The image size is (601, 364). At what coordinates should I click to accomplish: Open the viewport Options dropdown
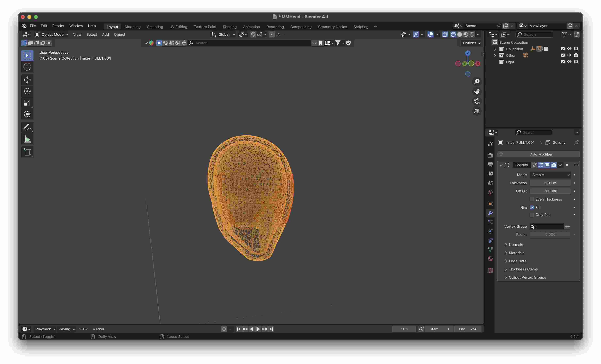pyautogui.click(x=471, y=43)
